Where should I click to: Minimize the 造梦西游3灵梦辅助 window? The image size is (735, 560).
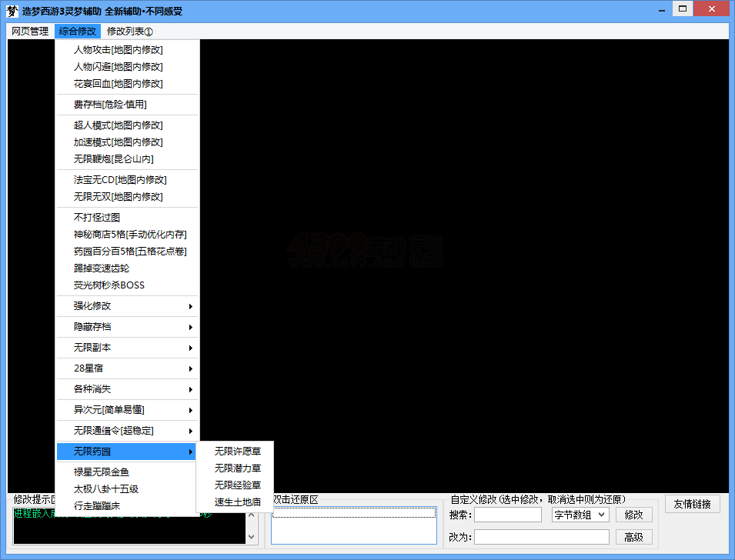point(662,9)
